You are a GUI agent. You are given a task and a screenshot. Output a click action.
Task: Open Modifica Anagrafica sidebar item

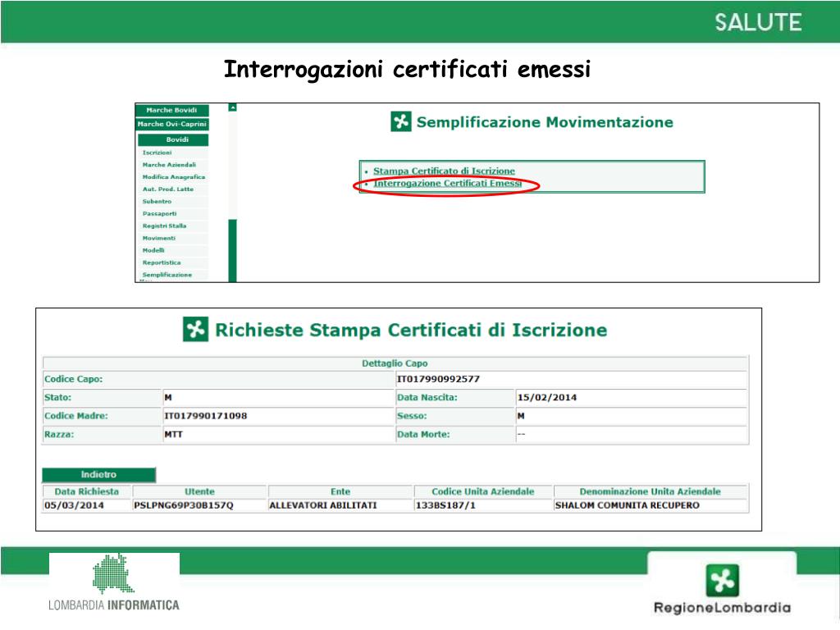pos(173,177)
